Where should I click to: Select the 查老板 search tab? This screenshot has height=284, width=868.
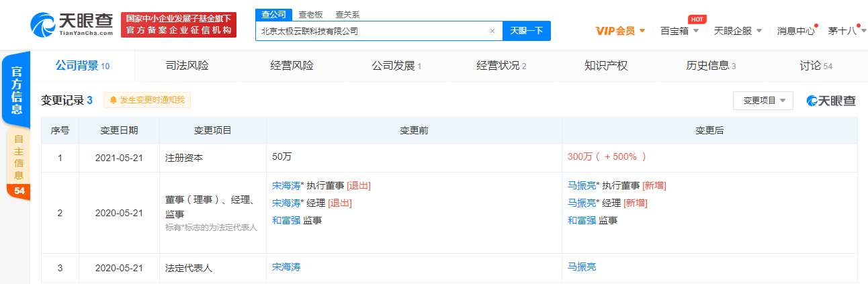point(309,14)
